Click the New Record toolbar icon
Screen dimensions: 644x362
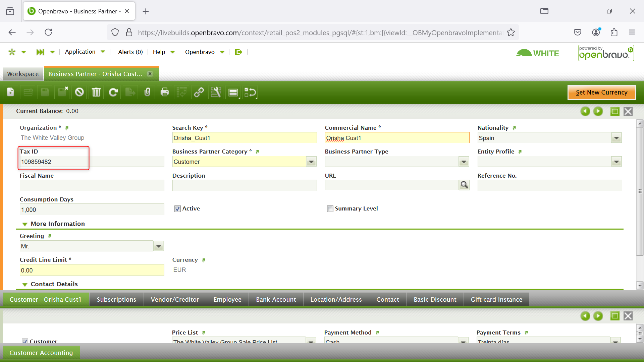[x=11, y=92]
